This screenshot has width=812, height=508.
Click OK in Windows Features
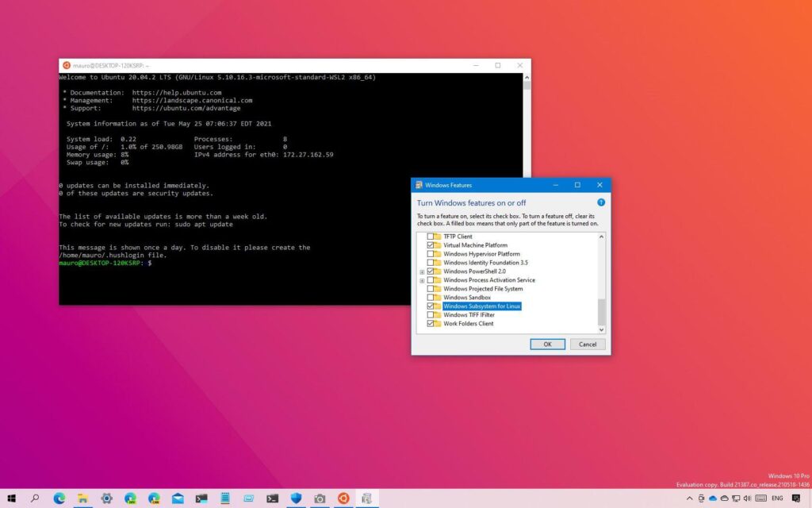547,344
